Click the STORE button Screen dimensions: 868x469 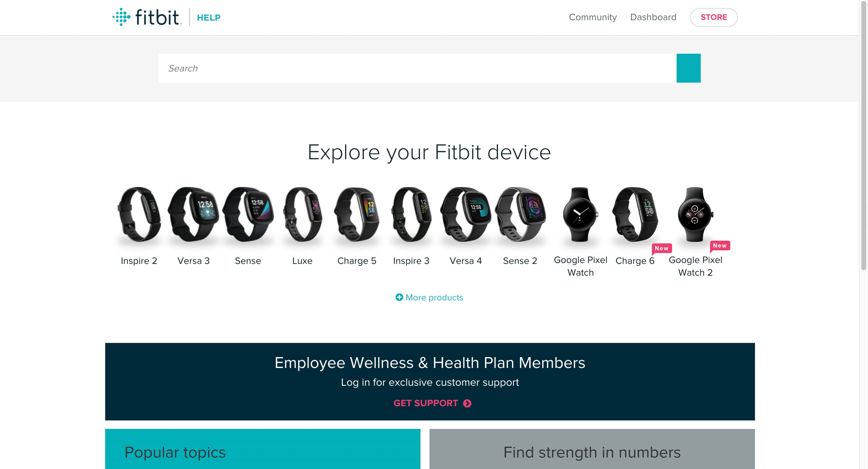point(714,17)
